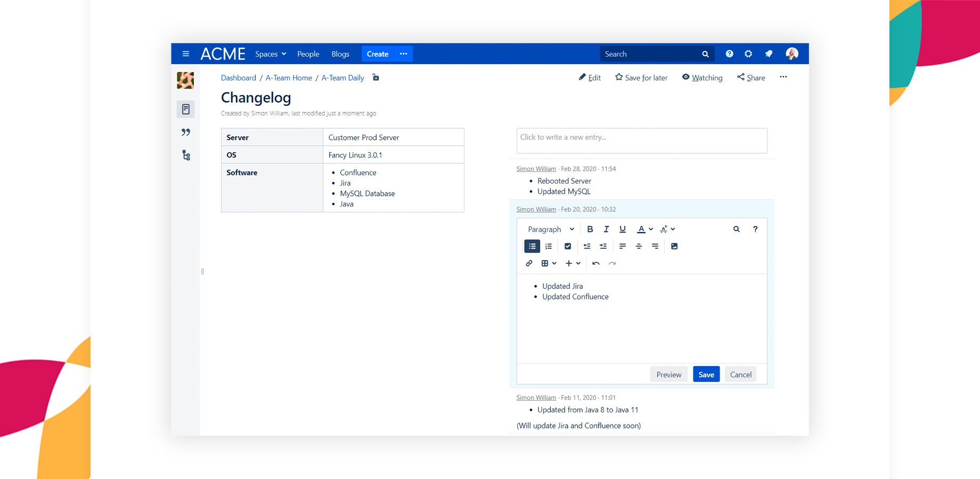980x479 pixels.
Task: Align text center
Action: pyautogui.click(x=639, y=246)
